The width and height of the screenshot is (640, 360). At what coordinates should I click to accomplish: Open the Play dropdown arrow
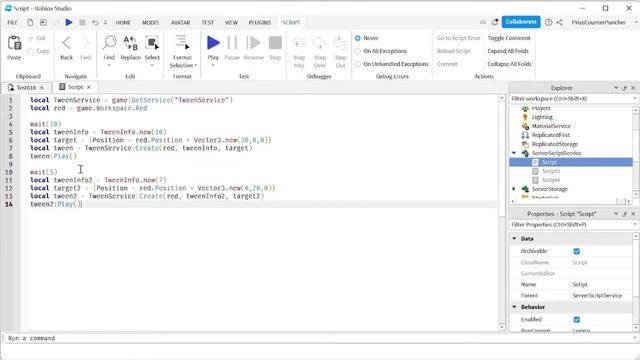click(x=213, y=65)
